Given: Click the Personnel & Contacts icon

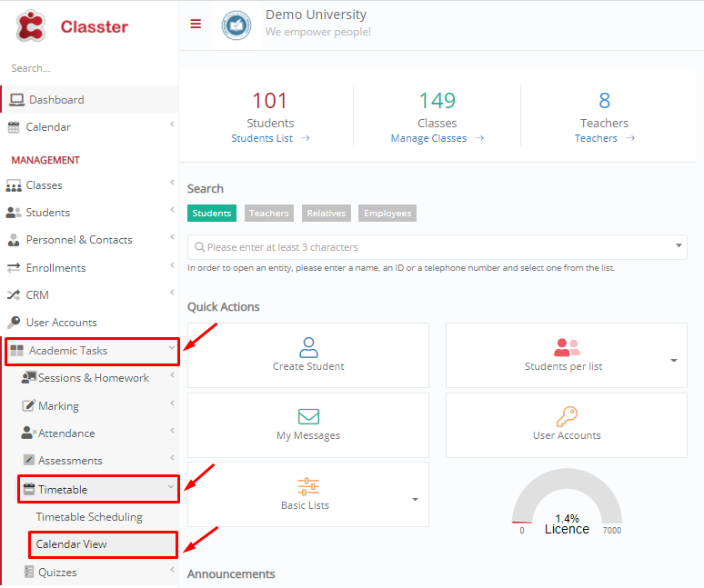Looking at the screenshot, I should (14, 240).
